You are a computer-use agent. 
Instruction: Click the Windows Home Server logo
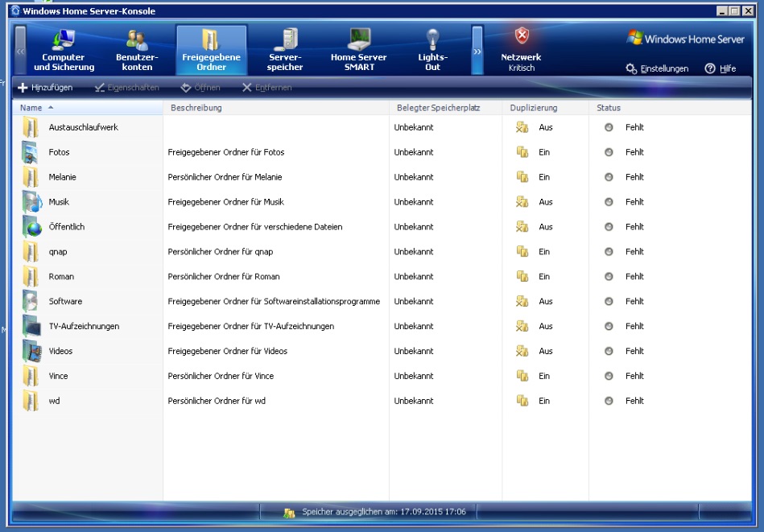pos(685,39)
